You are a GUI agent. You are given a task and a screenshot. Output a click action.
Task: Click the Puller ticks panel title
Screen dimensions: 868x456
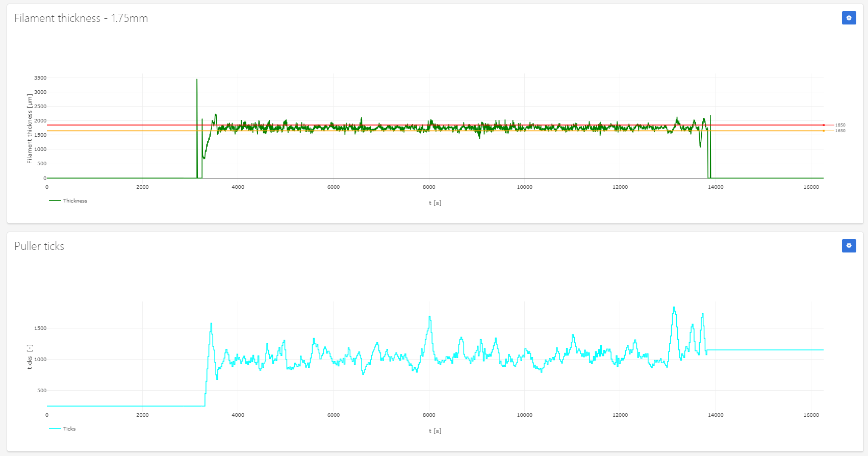[x=39, y=246]
